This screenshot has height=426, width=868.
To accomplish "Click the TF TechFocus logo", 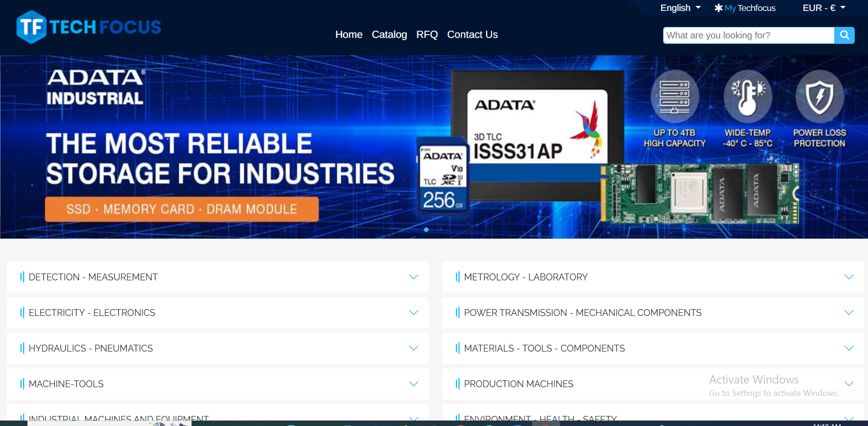I will (x=88, y=26).
